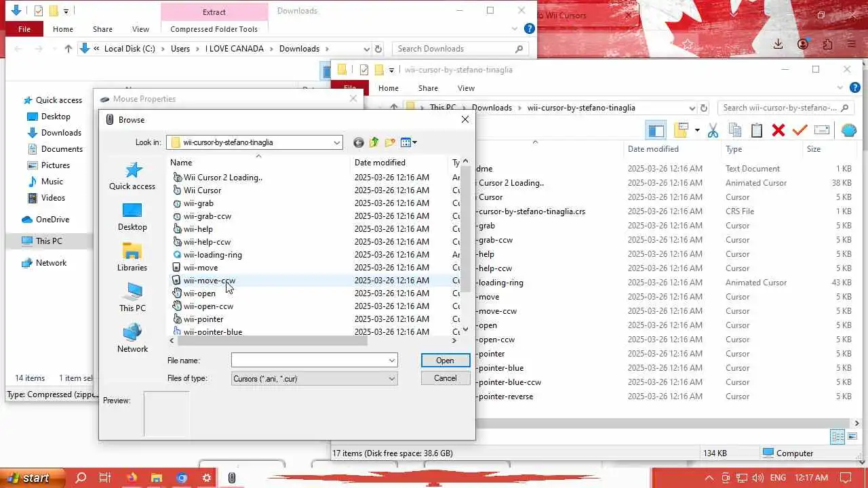
Task: Open Firefox from the taskbar
Action: click(x=131, y=478)
